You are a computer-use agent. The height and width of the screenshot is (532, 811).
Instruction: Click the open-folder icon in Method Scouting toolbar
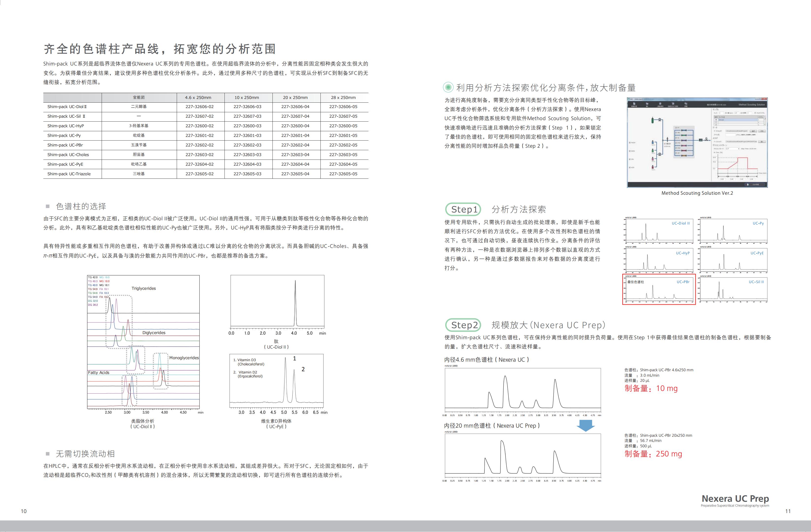point(647,104)
